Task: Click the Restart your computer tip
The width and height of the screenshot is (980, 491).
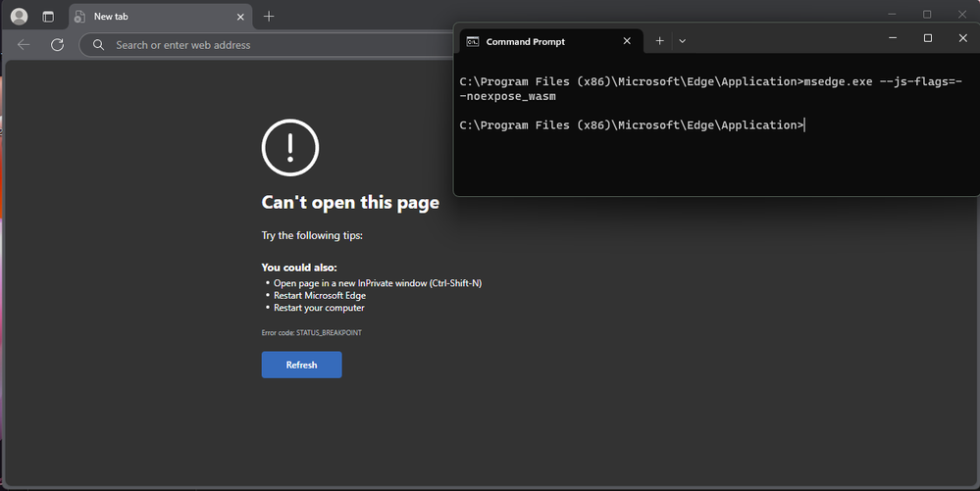Action: pyautogui.click(x=319, y=308)
